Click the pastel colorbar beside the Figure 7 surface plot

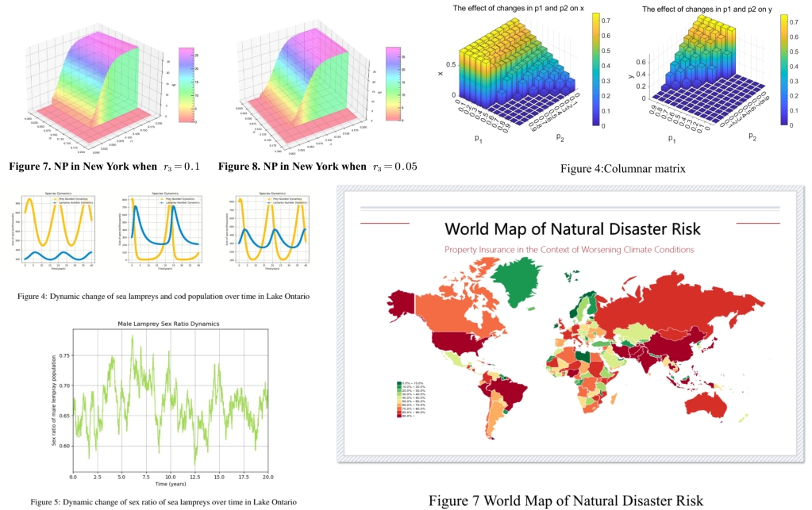click(x=184, y=84)
